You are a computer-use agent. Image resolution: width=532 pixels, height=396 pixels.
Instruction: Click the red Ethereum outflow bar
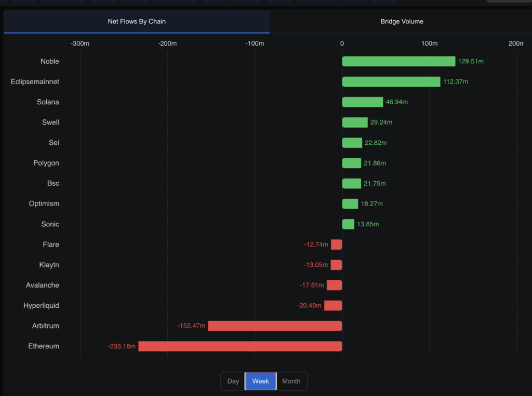click(x=240, y=346)
